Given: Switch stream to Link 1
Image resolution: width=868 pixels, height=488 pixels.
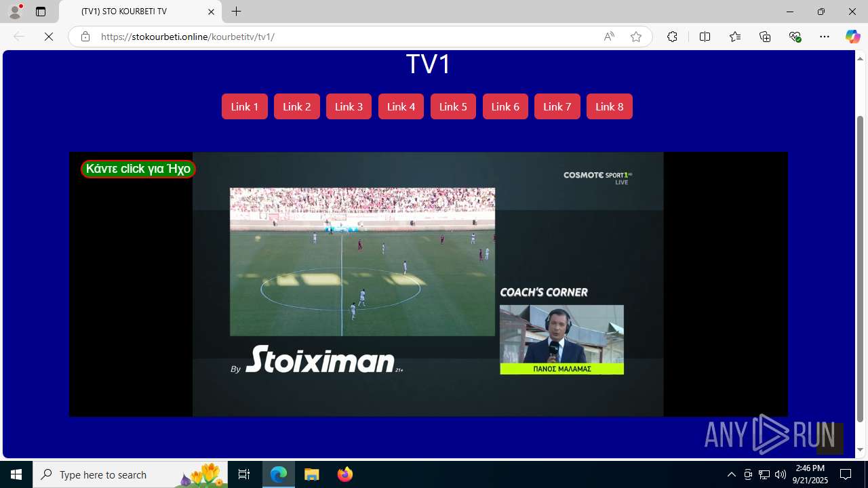Looking at the screenshot, I should click(245, 106).
